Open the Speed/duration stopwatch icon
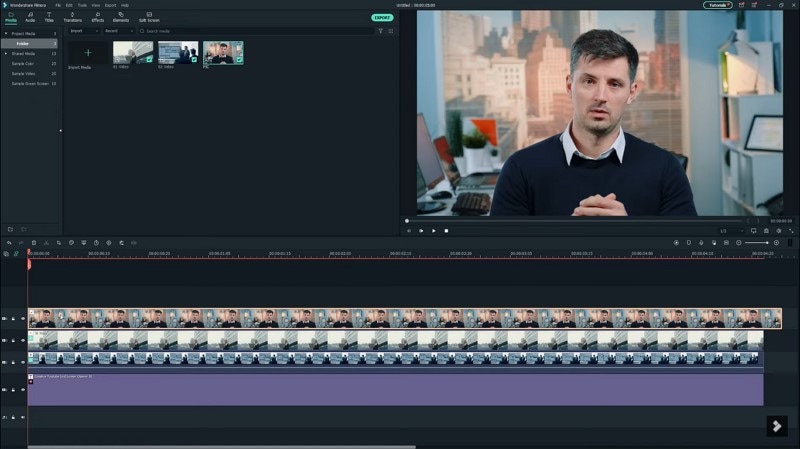 click(96, 243)
